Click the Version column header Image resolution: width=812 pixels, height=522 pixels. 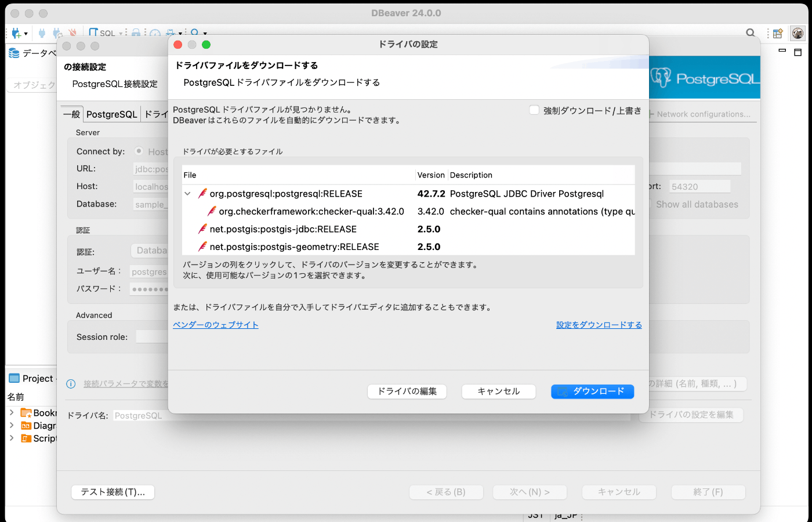click(x=431, y=175)
